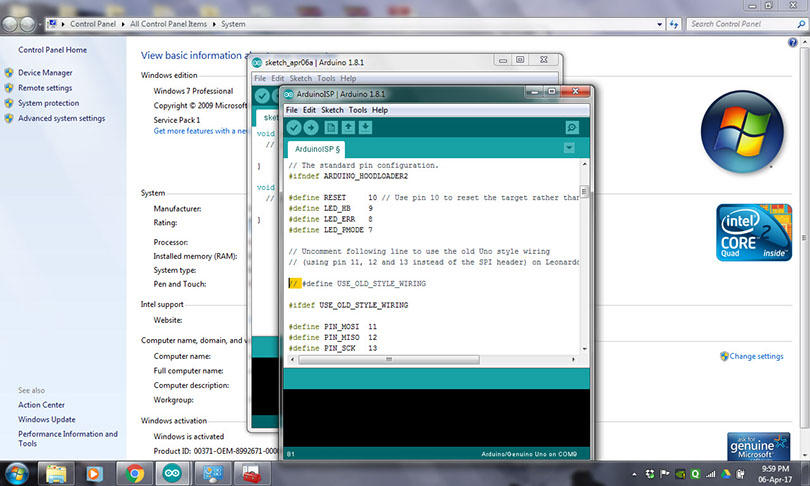Click the Upload arrow button in ArduinoISP

click(311, 128)
